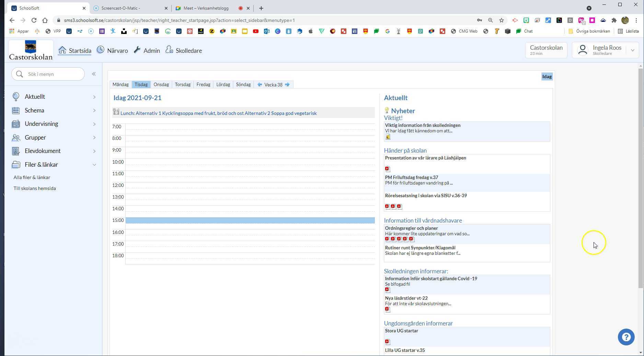Open Närvaro via the clock icon
Screen dimensions: 644x356
coord(100,50)
